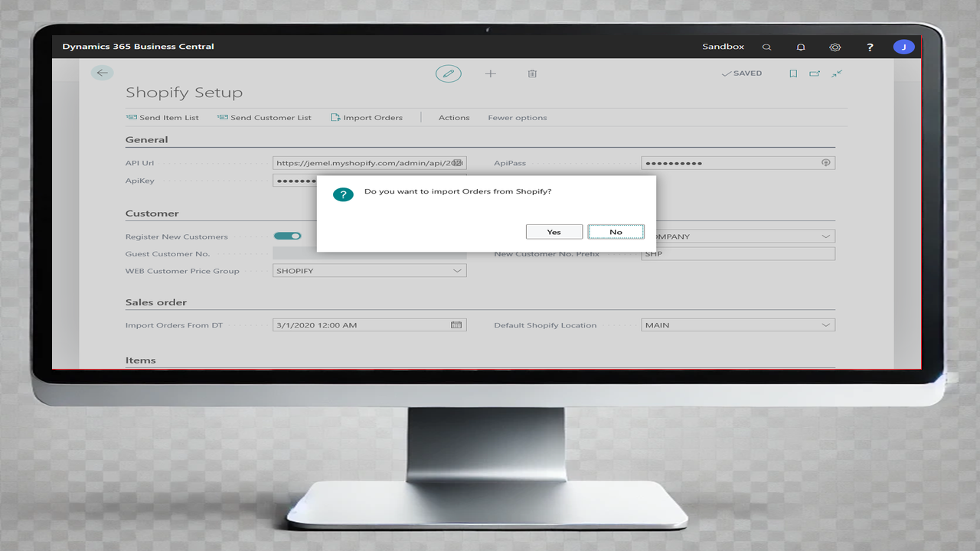Image resolution: width=980 pixels, height=551 pixels.
Task: Click No in the import dialog
Action: 616,232
